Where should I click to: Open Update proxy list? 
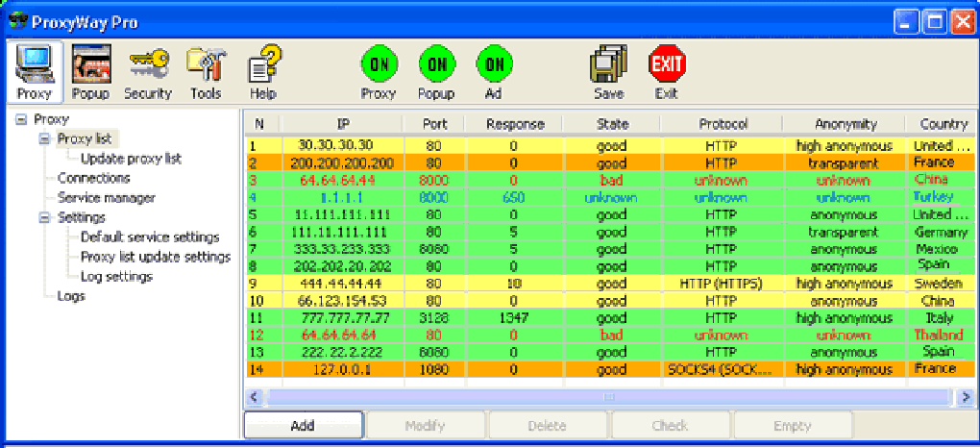tap(132, 159)
